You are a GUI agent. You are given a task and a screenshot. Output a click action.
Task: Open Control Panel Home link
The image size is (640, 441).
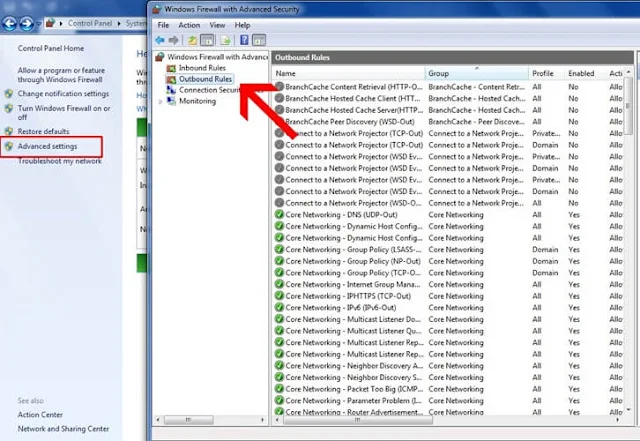tap(51, 48)
